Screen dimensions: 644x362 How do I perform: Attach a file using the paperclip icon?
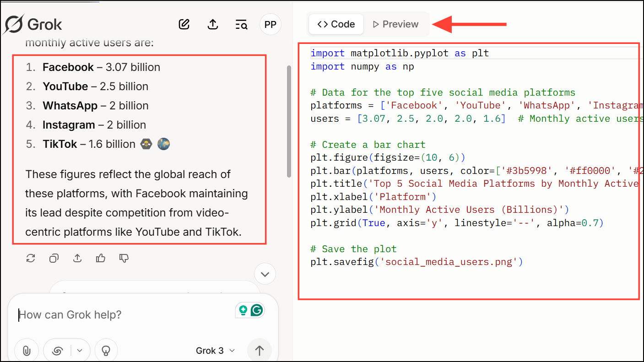click(26, 350)
